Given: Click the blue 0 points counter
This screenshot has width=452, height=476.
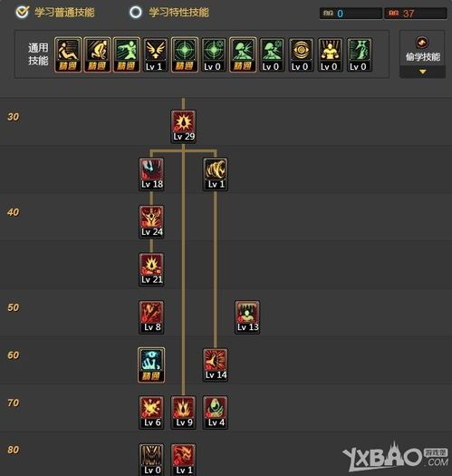Looking at the screenshot, I should [x=351, y=14].
